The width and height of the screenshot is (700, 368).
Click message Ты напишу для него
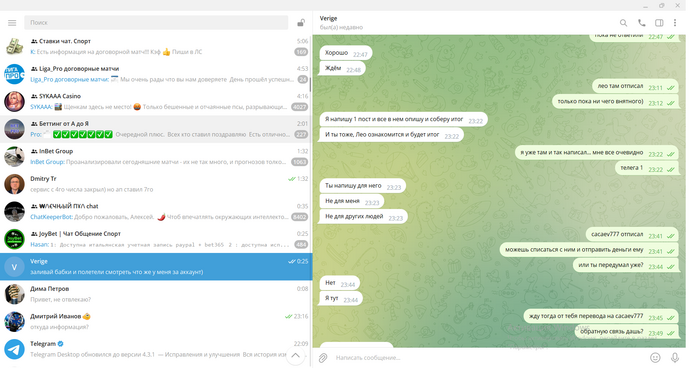362,186
